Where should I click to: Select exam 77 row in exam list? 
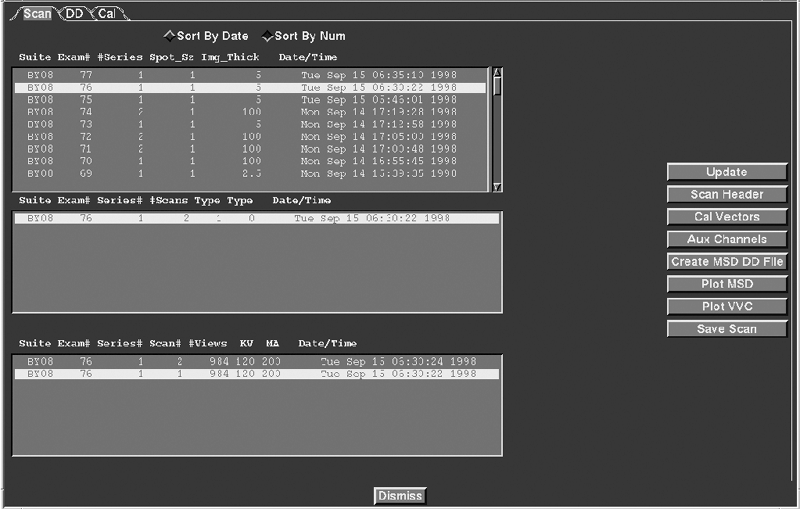click(x=250, y=75)
